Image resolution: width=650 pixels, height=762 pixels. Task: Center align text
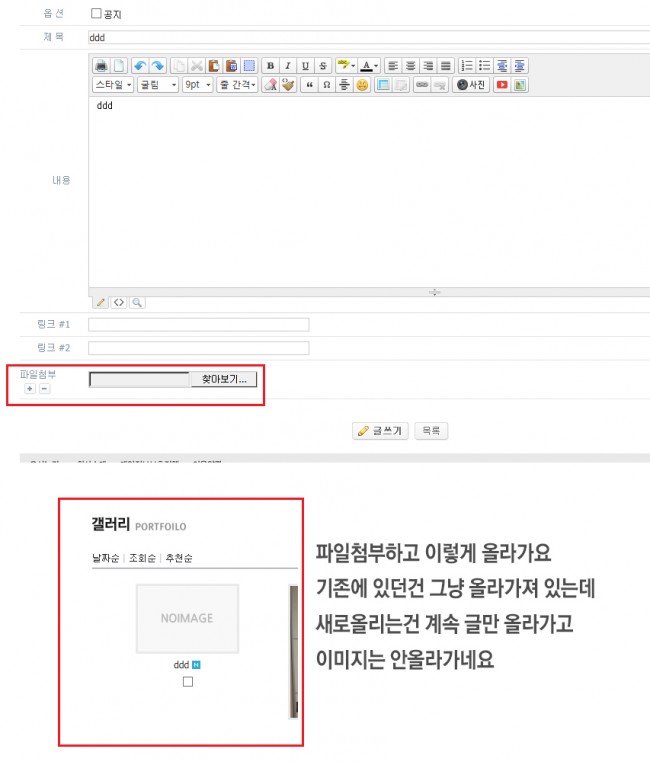[411, 66]
